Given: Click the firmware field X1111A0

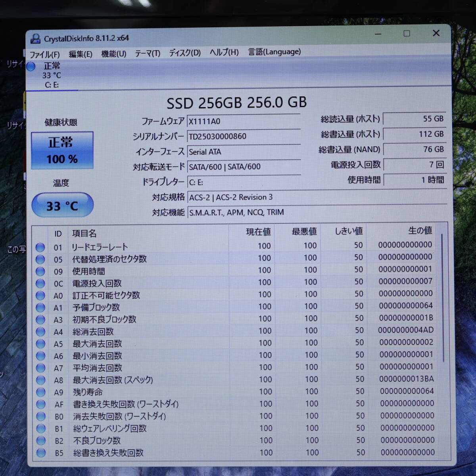Looking at the screenshot, I should pyautogui.click(x=244, y=121).
